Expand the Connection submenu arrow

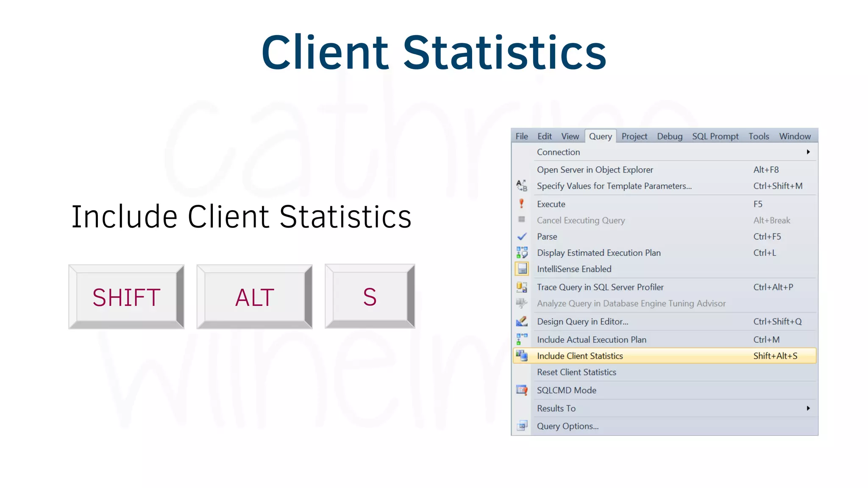coord(808,152)
